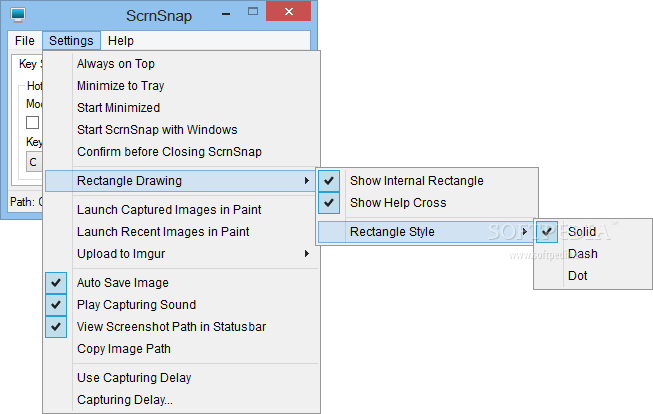This screenshot has width=653, height=414.
Task: Select Copy Image Path
Action: 123,349
